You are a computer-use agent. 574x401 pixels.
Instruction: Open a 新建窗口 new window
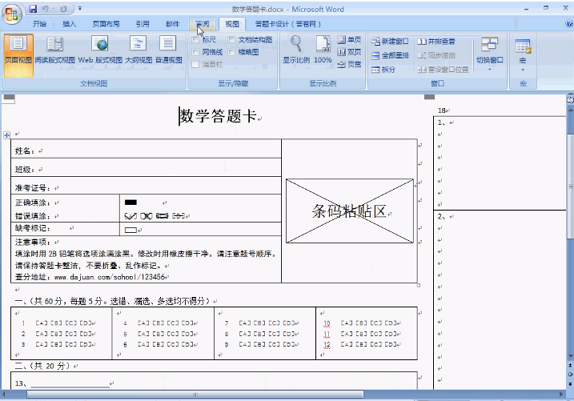(x=390, y=41)
